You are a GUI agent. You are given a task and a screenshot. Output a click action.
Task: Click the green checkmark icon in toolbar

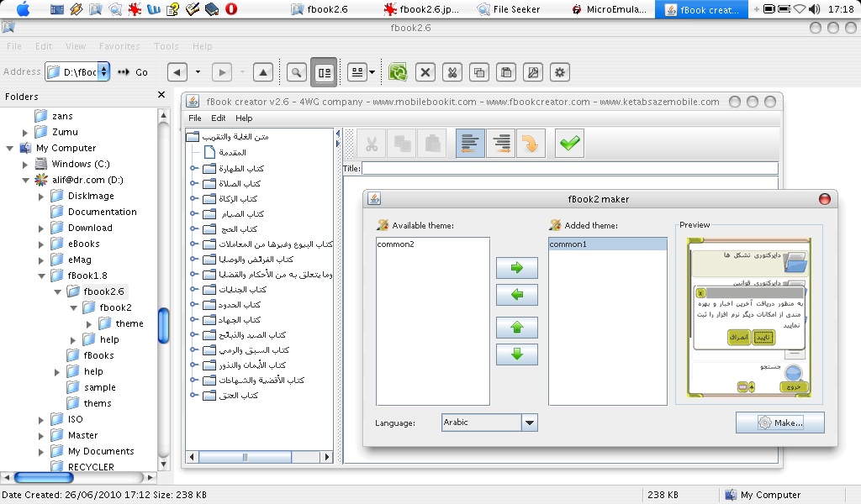569,144
